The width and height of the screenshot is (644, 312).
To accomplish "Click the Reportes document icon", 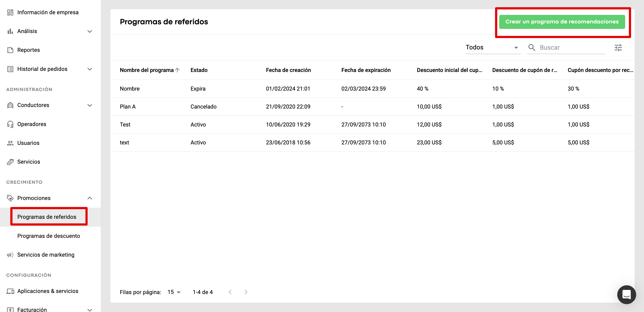I will pyautogui.click(x=10, y=50).
